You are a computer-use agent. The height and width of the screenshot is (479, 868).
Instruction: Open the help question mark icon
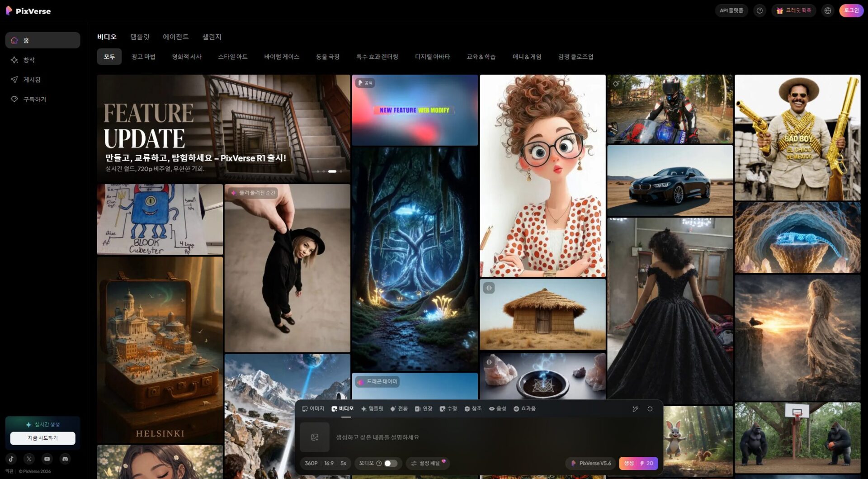coord(759,11)
